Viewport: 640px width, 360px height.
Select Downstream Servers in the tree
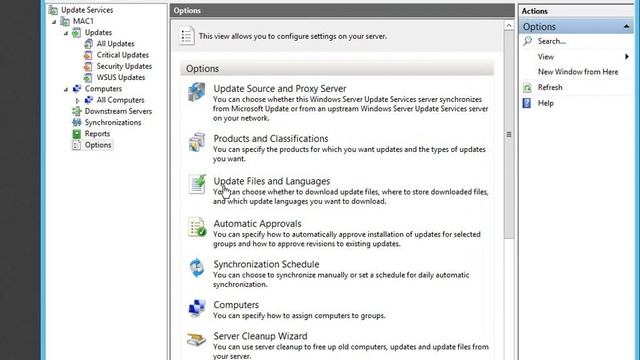click(x=118, y=111)
